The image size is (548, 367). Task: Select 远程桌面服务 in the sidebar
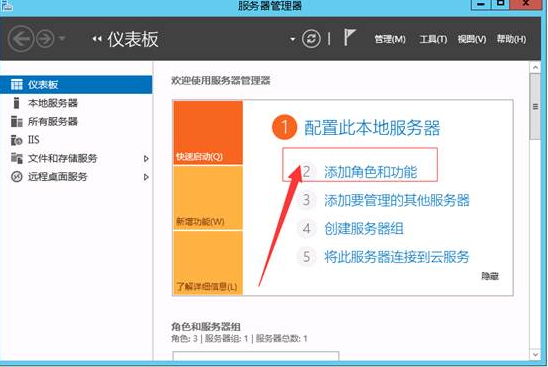(76, 177)
